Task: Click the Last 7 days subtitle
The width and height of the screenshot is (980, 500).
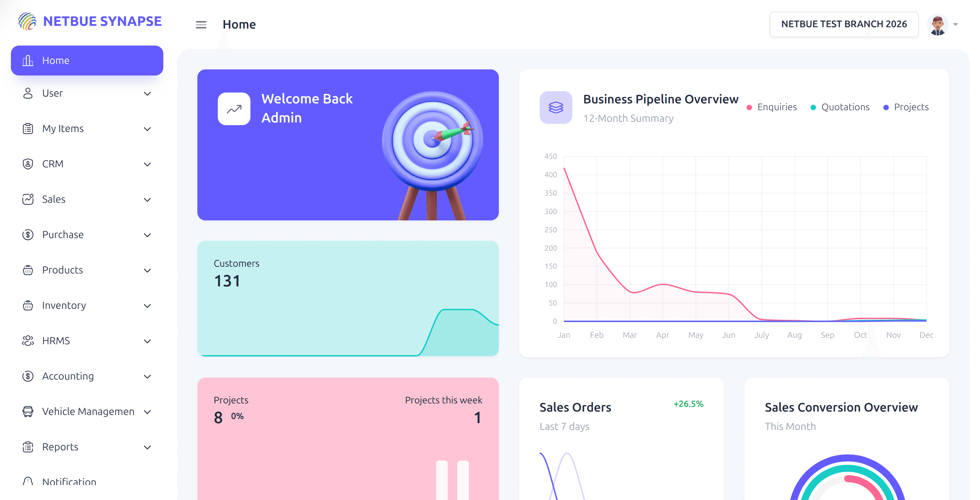Action: click(x=564, y=427)
